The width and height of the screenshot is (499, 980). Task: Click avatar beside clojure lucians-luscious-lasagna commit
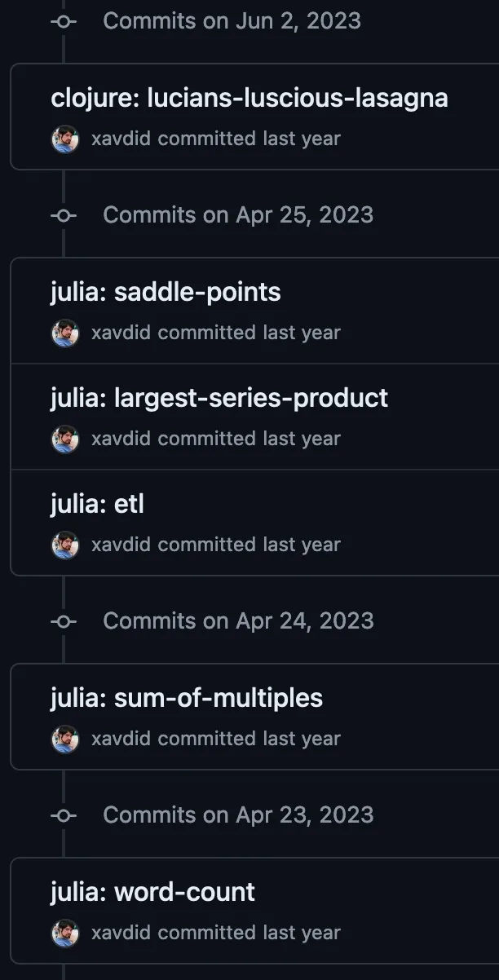pos(64,139)
